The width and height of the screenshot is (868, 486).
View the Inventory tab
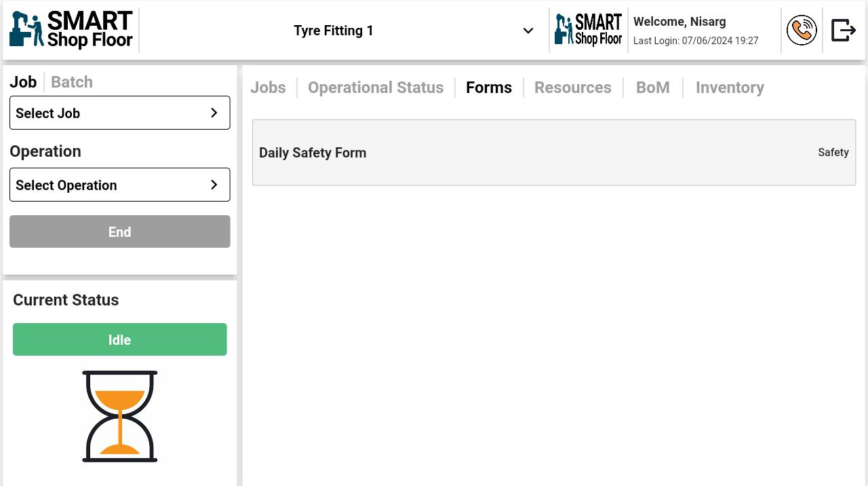(x=730, y=88)
